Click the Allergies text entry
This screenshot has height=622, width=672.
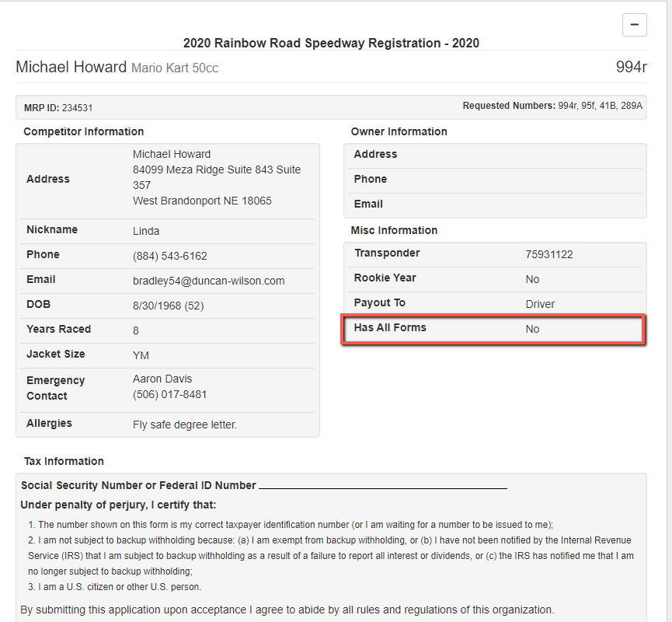185,425
